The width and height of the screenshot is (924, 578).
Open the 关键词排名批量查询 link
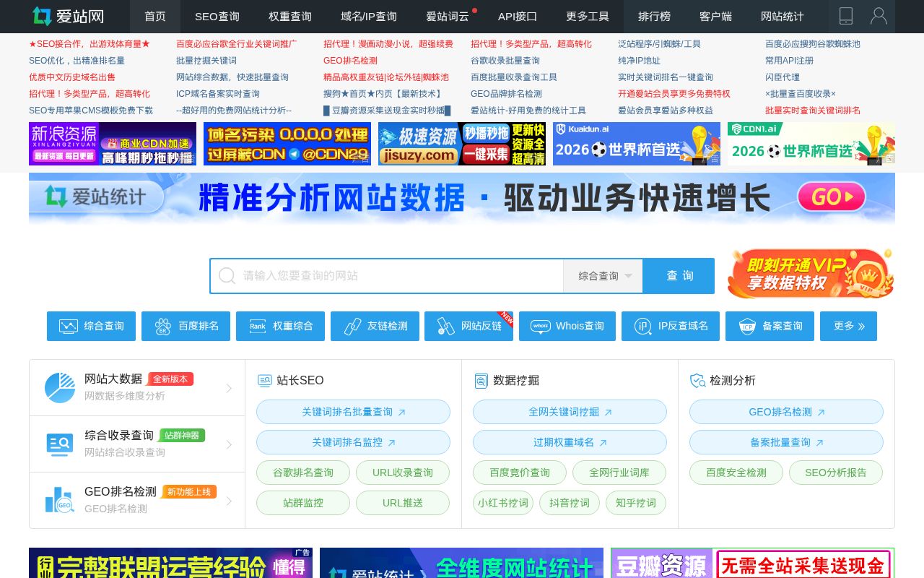pyautogui.click(x=353, y=412)
